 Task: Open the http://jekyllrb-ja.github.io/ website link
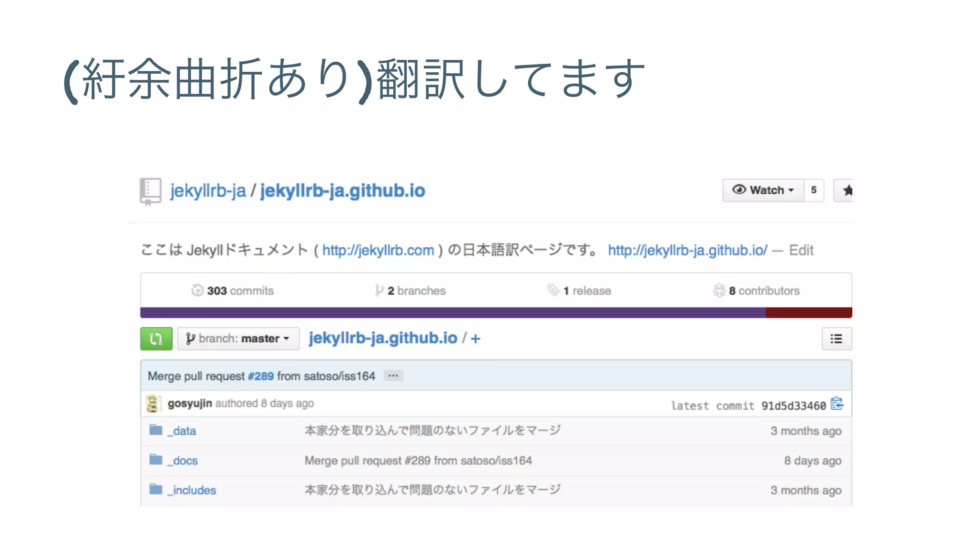click(688, 250)
